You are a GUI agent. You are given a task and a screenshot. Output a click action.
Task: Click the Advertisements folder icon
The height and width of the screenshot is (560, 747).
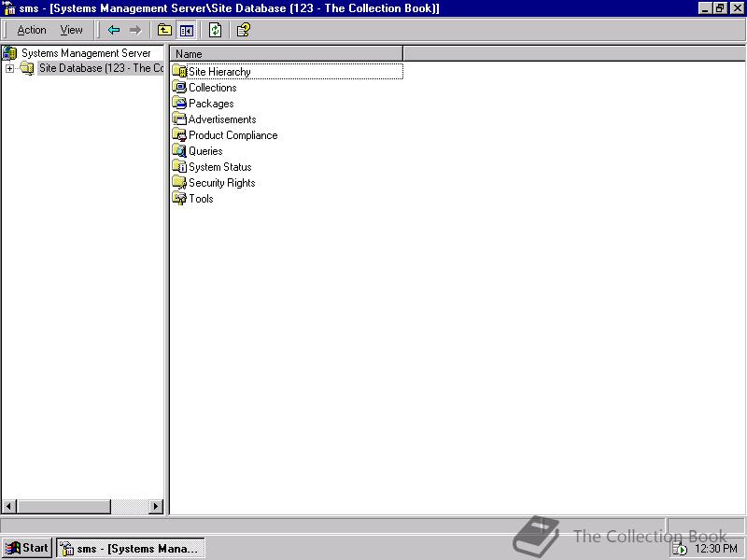[179, 119]
